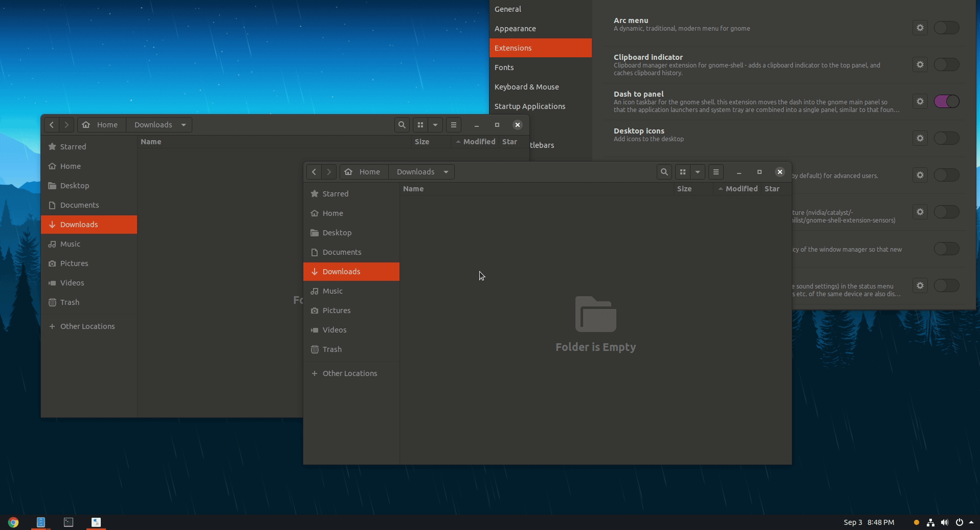This screenshot has height=530, width=980.
Task: Click Tweaks app icon in taskbar
Action: point(96,522)
